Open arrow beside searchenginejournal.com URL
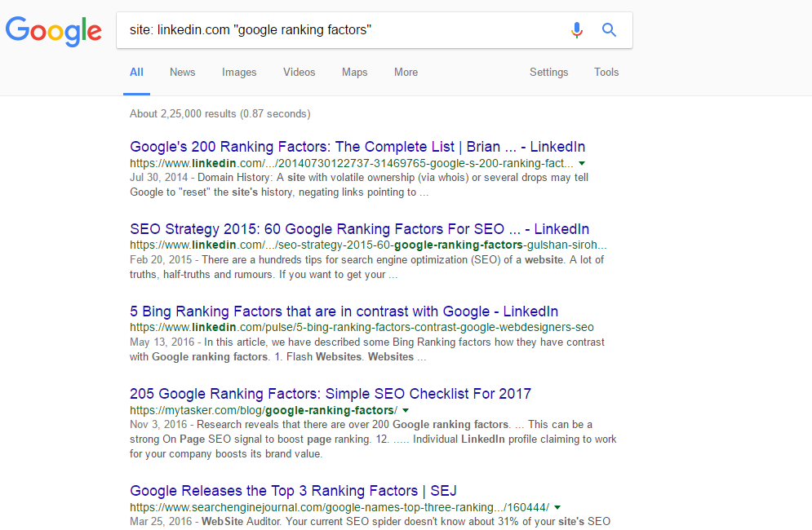The width and height of the screenshot is (812, 530). [557, 508]
